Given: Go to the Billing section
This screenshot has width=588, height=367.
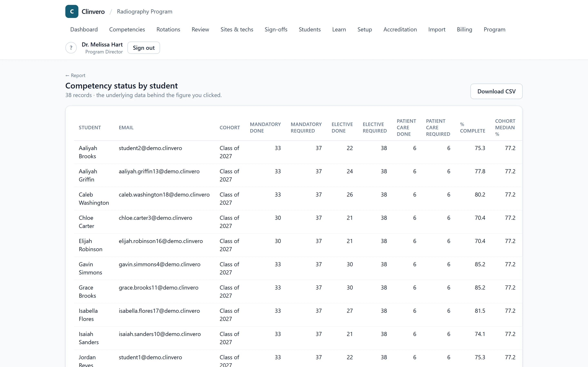Looking at the screenshot, I should (x=464, y=29).
